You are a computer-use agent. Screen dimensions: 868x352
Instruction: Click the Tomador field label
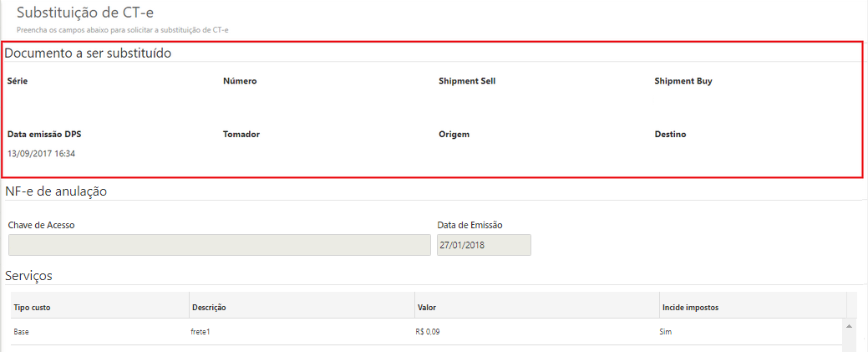click(x=242, y=134)
